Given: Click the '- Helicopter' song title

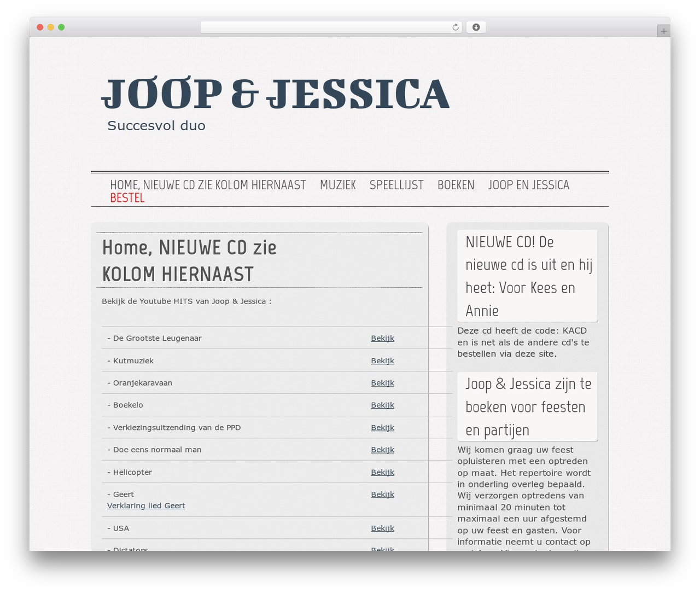Looking at the screenshot, I should (130, 472).
